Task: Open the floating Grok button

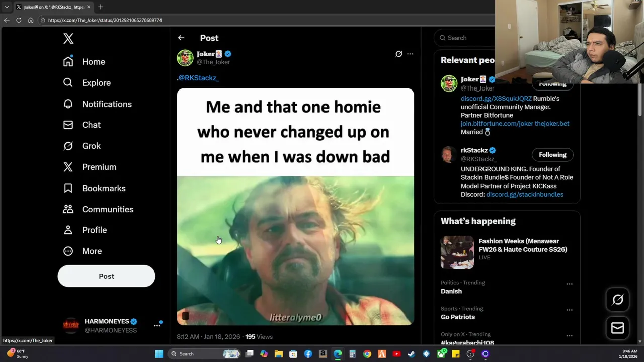Action: point(618,300)
